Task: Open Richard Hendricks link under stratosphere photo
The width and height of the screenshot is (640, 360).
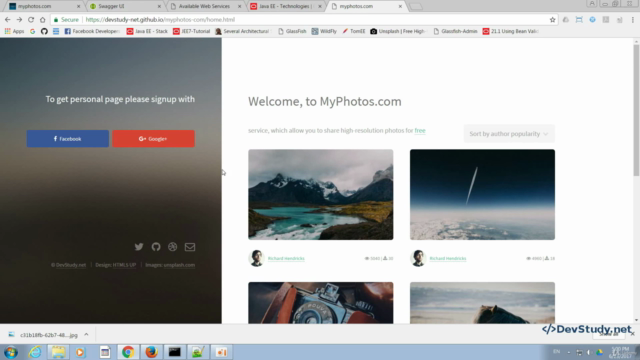Action: [x=448, y=258]
